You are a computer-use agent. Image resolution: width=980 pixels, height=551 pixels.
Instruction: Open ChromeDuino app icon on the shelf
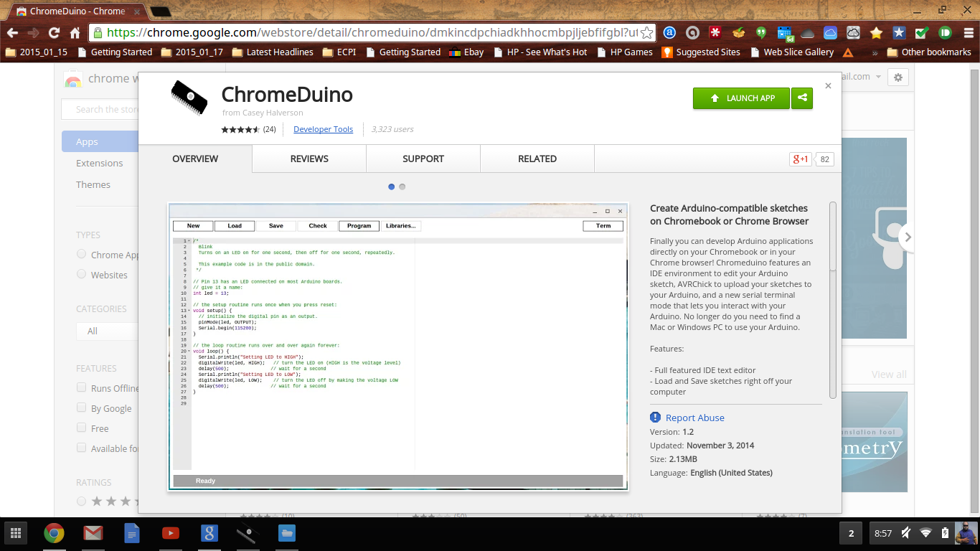[248, 533]
